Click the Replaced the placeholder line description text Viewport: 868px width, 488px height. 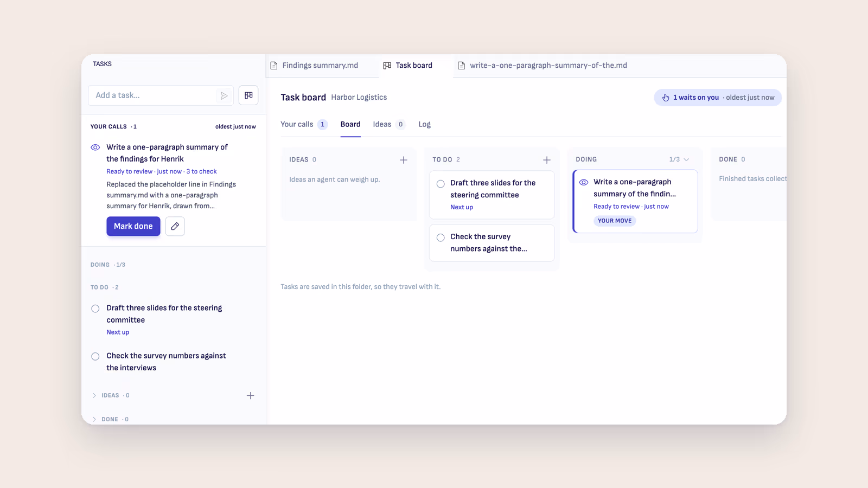pos(171,195)
